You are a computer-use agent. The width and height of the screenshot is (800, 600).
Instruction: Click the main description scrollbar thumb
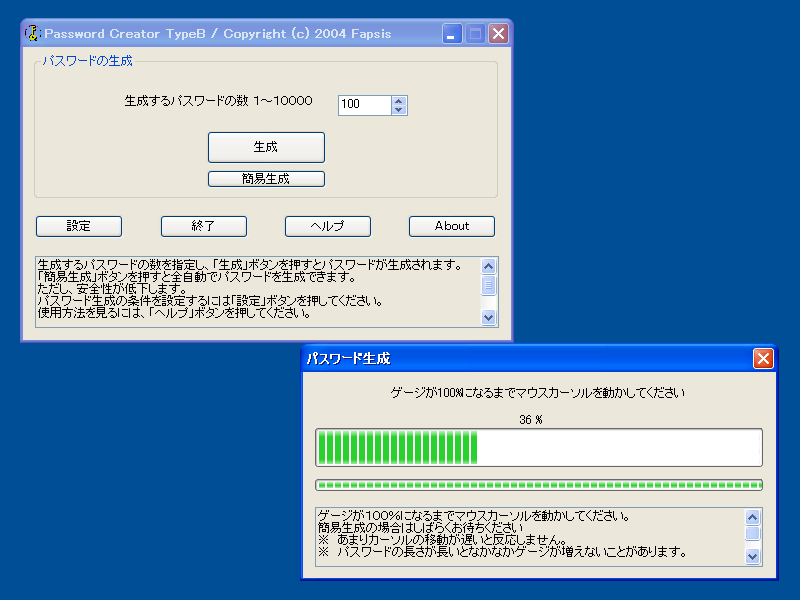489,285
